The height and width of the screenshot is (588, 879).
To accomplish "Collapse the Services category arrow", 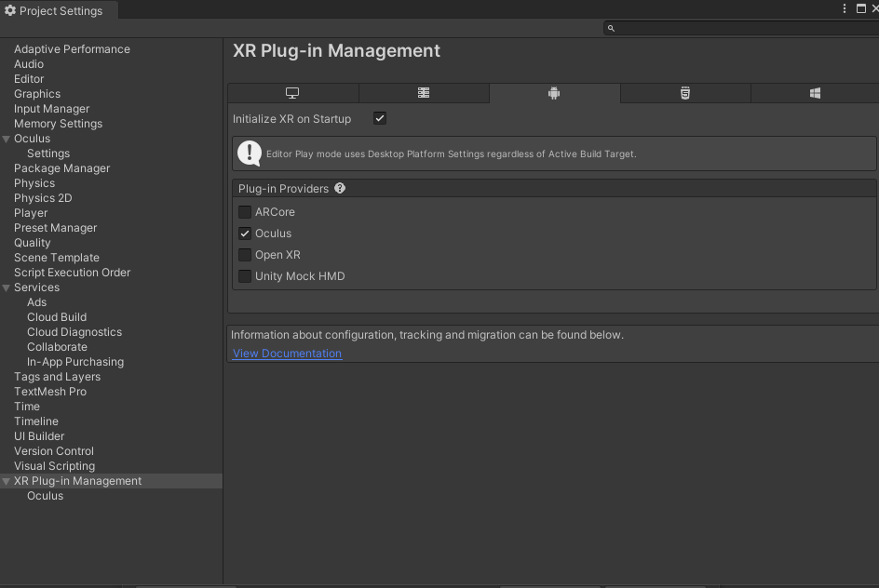I will coord(7,287).
